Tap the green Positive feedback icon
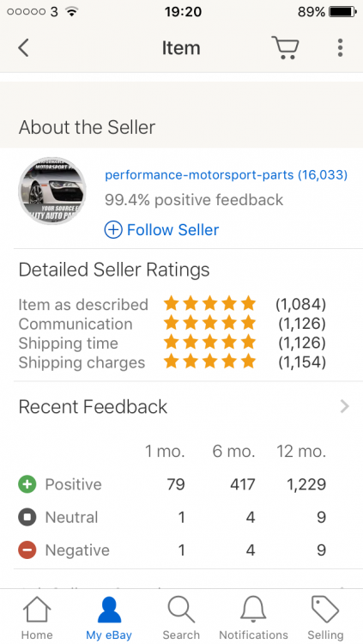This screenshot has width=363, height=644. click(27, 484)
